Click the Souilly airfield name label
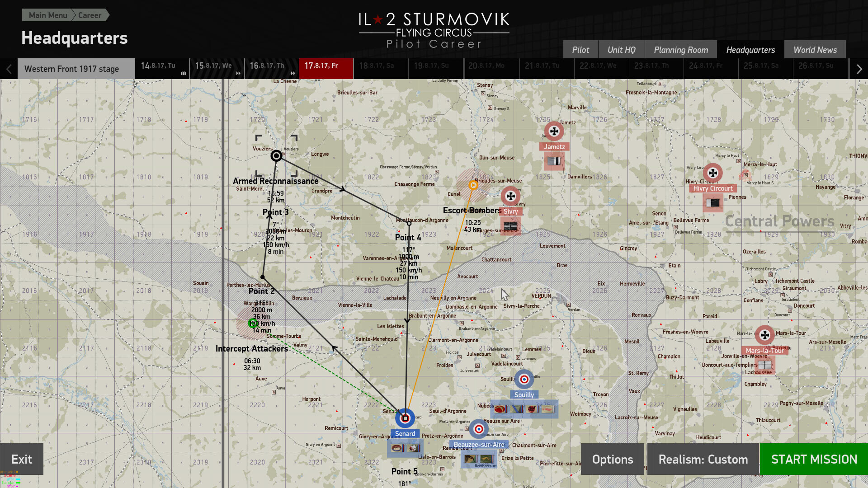 [x=524, y=395]
